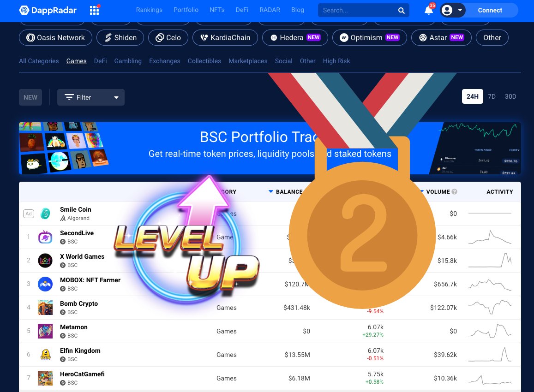Switch to 30D time range

510,96
